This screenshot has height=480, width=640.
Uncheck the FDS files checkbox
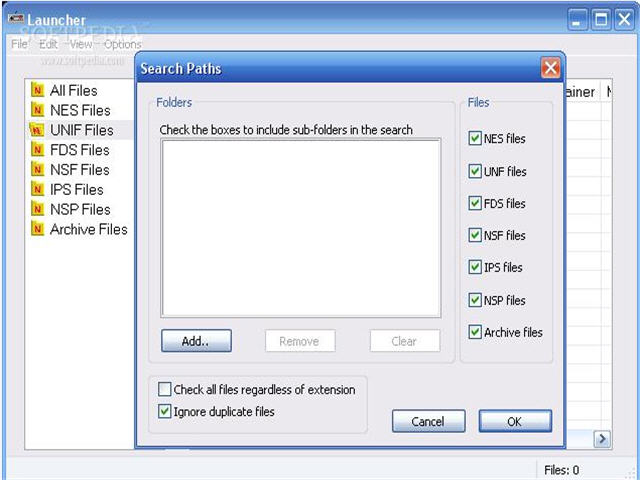(x=475, y=203)
